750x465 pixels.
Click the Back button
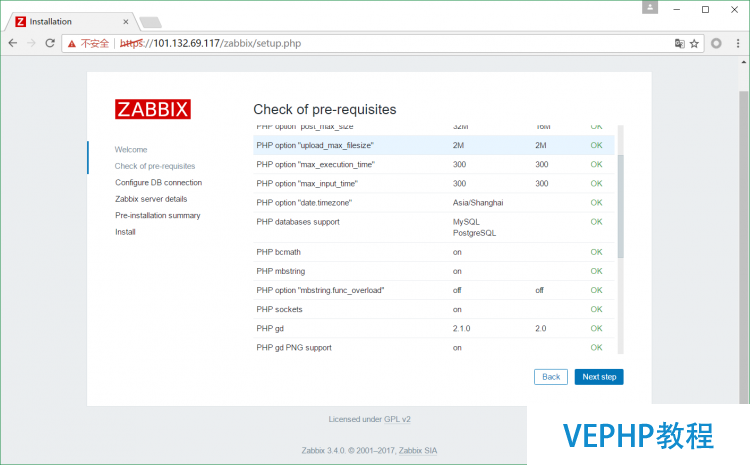tap(551, 377)
